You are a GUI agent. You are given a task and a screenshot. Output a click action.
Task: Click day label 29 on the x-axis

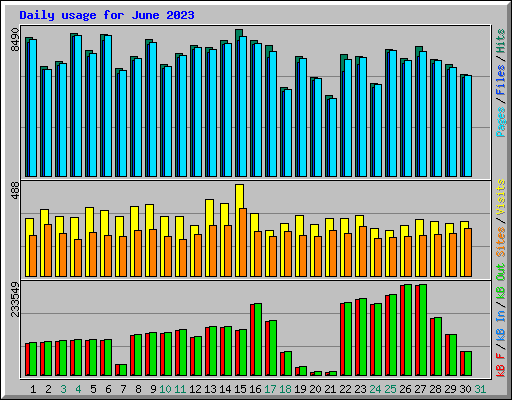point(450,389)
